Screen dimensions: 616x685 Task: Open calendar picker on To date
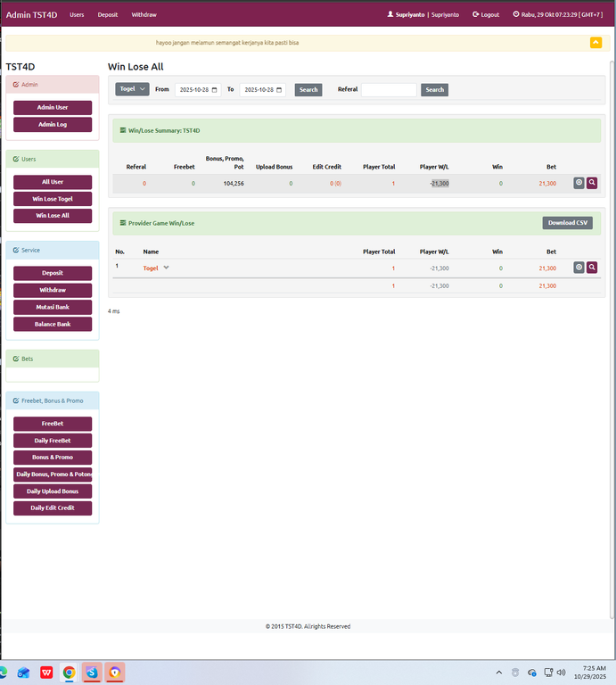pyautogui.click(x=279, y=90)
